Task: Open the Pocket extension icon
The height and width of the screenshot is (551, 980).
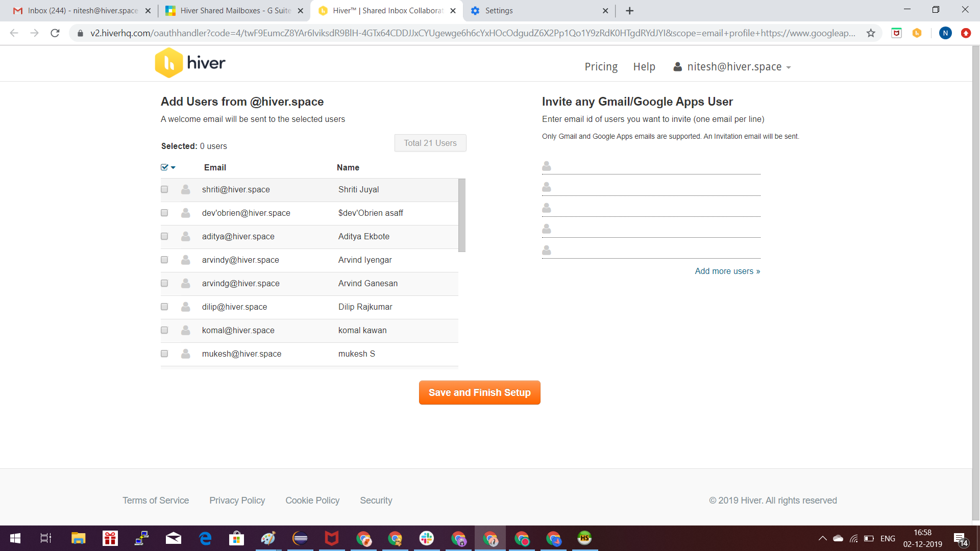Action: (896, 33)
